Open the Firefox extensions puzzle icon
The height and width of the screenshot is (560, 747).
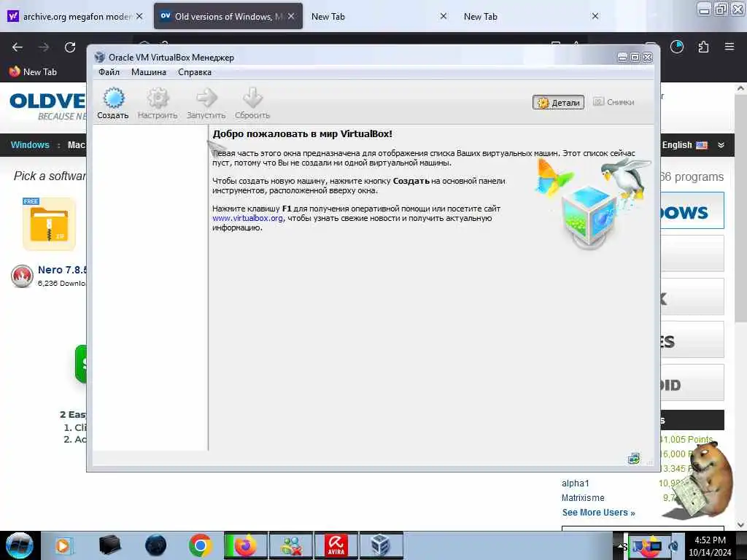coord(703,47)
